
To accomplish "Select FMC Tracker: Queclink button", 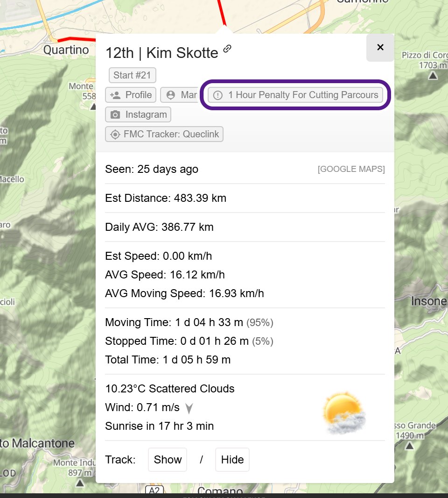I will click(164, 134).
